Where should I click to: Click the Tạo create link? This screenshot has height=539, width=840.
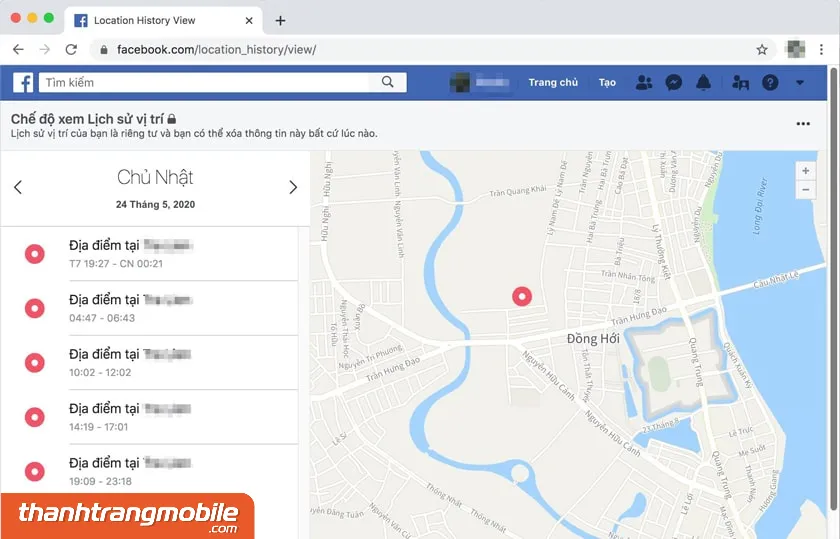click(x=607, y=83)
